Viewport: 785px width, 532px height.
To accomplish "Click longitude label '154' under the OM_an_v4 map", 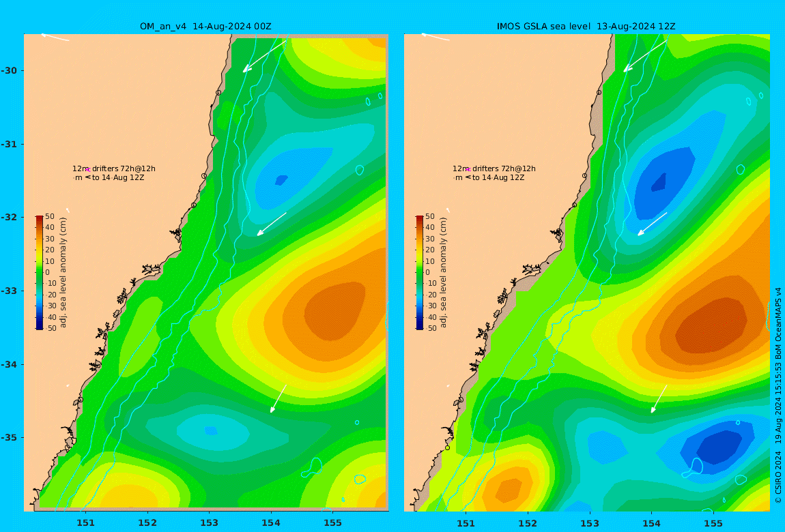I will tap(271, 522).
